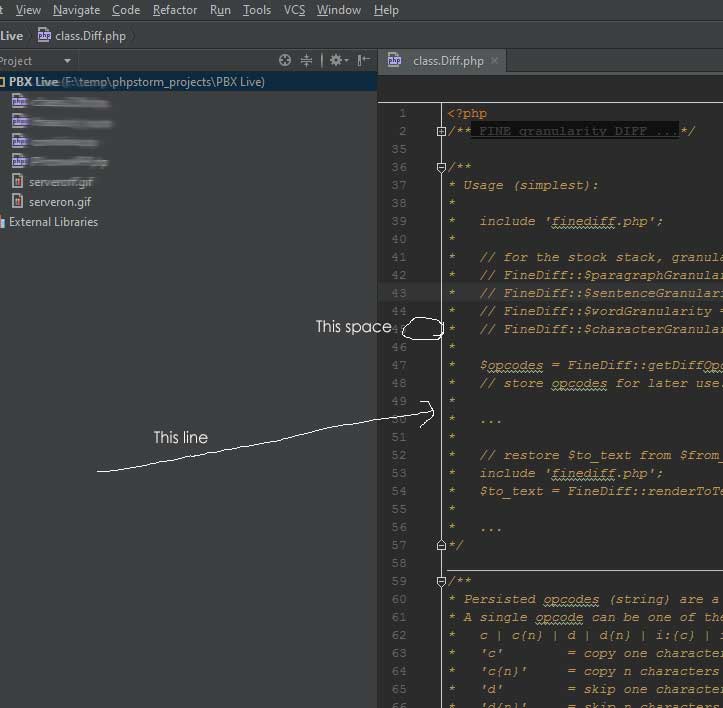
Task: Close the class.Diff.php editor tab
Action: (x=494, y=61)
